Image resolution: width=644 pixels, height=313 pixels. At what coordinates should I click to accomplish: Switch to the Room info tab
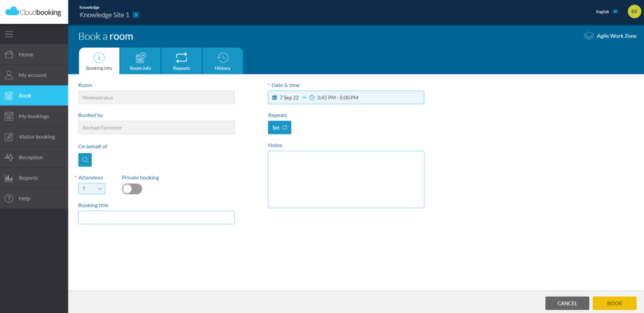pos(140,61)
